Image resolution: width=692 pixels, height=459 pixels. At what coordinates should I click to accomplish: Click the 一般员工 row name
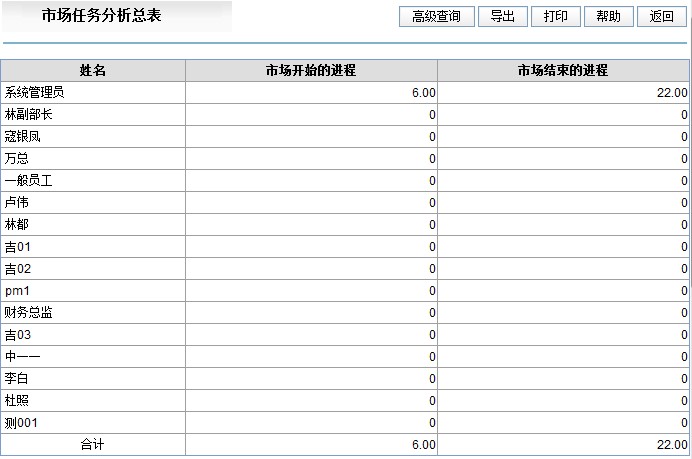(28, 181)
